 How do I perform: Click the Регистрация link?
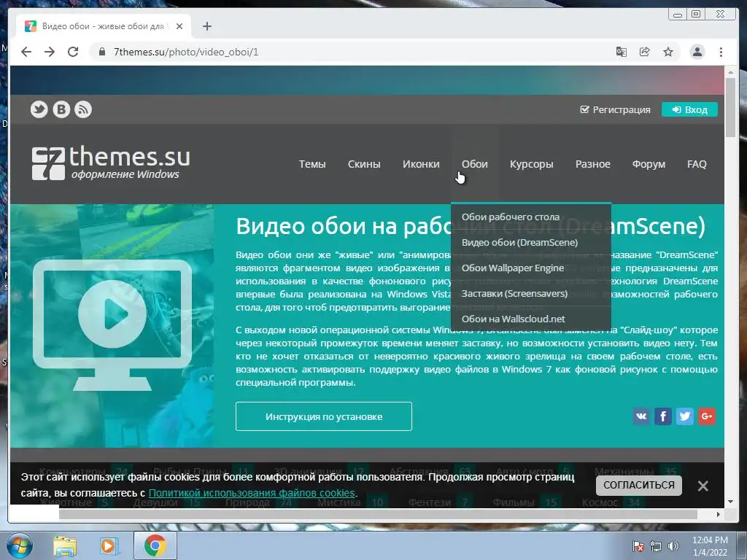[615, 109]
